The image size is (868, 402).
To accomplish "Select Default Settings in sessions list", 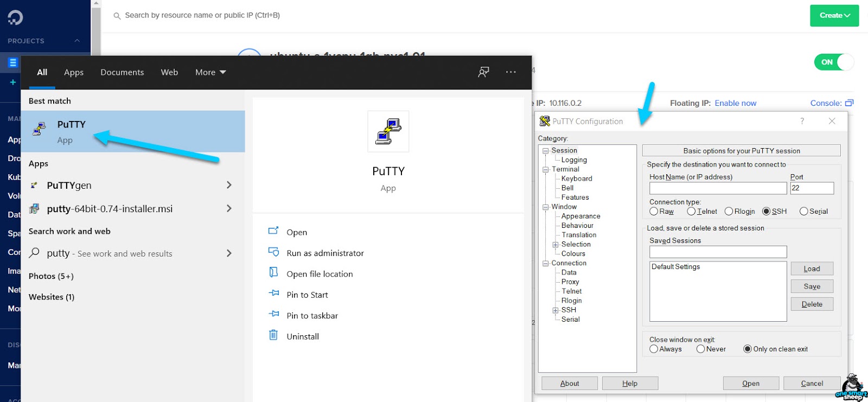I will coord(676,267).
